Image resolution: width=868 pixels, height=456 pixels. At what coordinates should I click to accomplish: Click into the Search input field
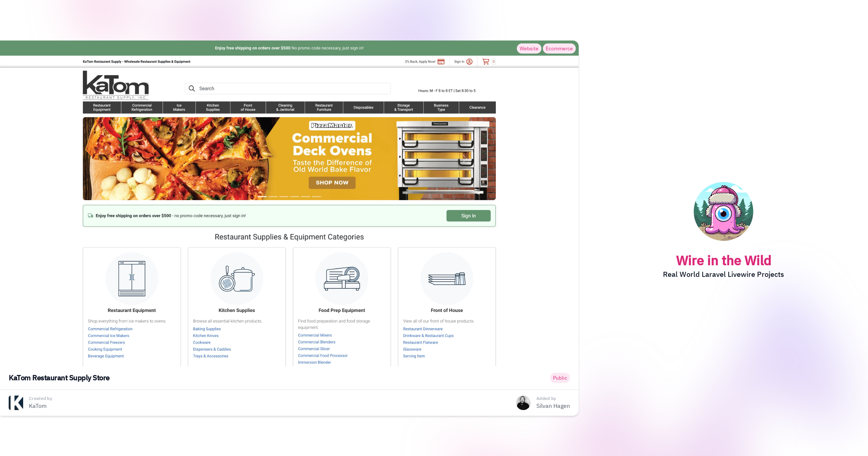293,89
